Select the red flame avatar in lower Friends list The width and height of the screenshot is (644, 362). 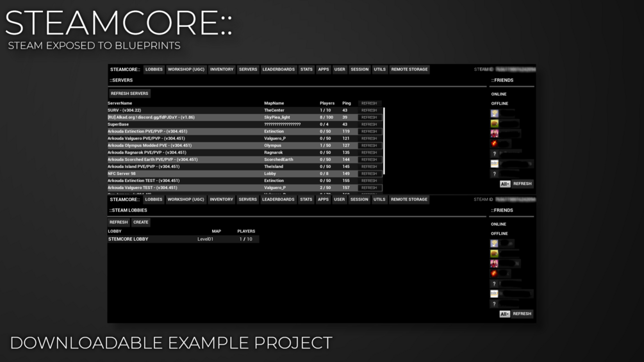494,274
